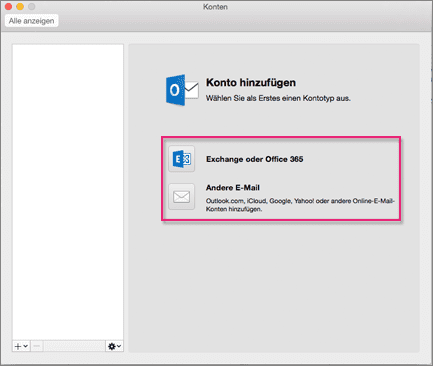
Task: Click the envelope icon for Andere E-Mail
Action: coord(181,197)
